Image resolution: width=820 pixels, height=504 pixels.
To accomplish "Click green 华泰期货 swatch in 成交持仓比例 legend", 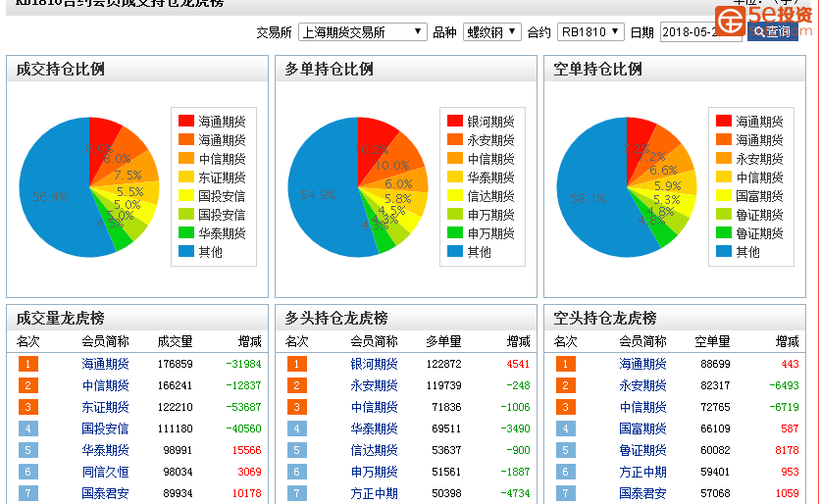I will click(186, 233).
